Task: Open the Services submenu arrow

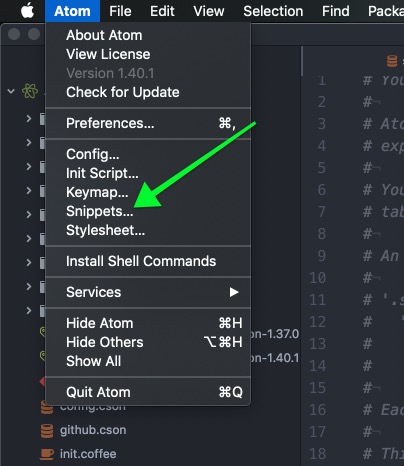Action: (234, 292)
